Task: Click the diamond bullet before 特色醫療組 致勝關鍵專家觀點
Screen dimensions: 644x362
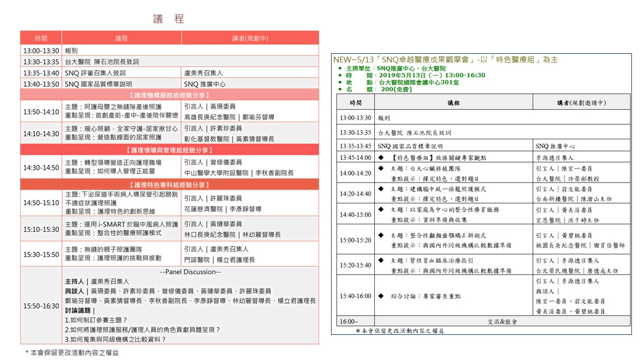Action: 381,158
